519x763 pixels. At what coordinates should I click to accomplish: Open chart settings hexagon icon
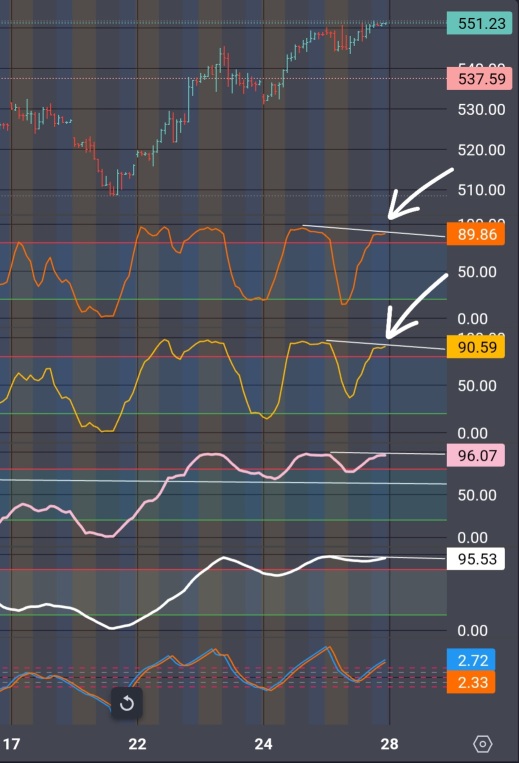coord(483,744)
